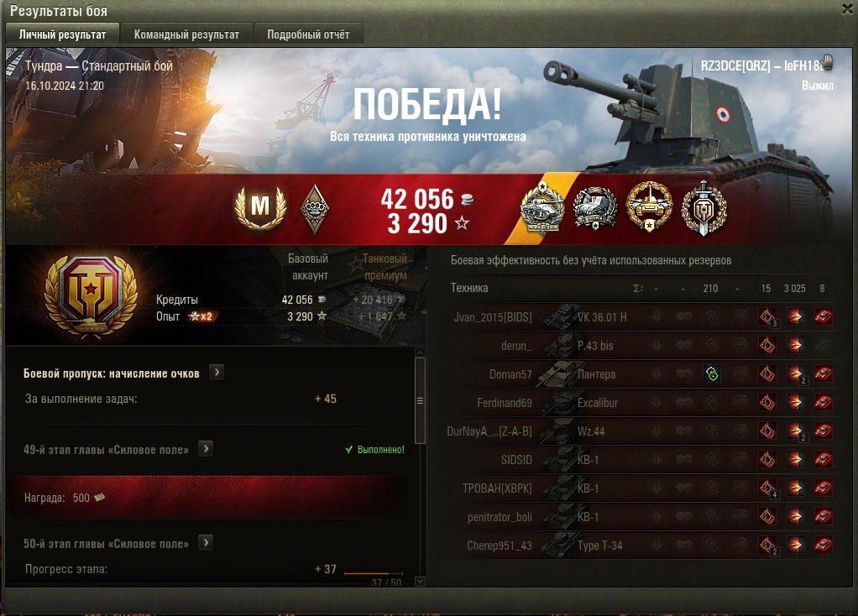The image size is (858, 616).
Task: Click the damage icon in the Ferdinand69 row
Action: pos(795,403)
